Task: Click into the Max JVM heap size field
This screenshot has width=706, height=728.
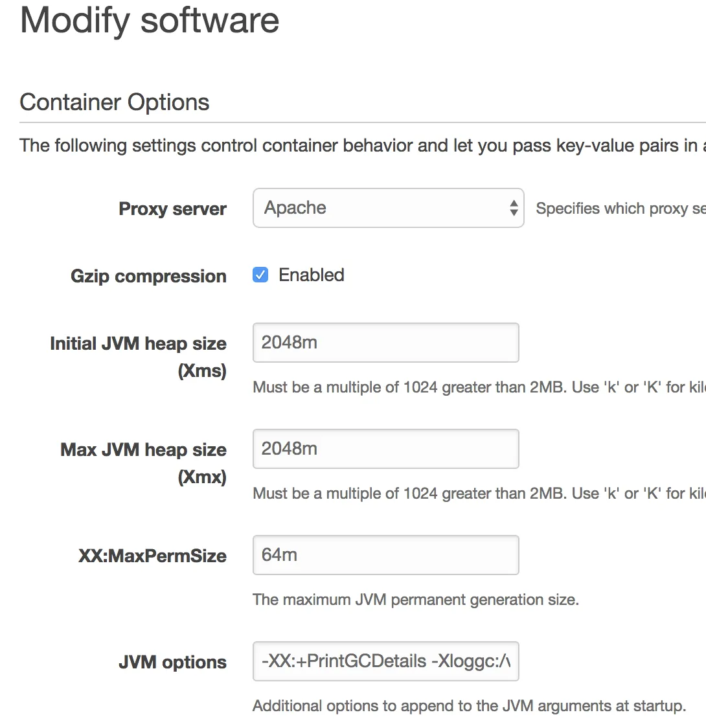Action: click(385, 449)
